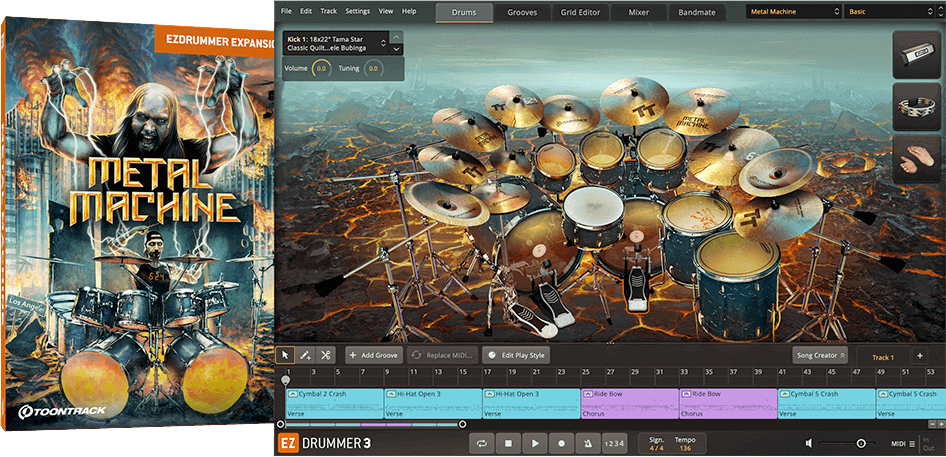Open the Help menu
Screen dimensions: 946x457
tap(409, 11)
